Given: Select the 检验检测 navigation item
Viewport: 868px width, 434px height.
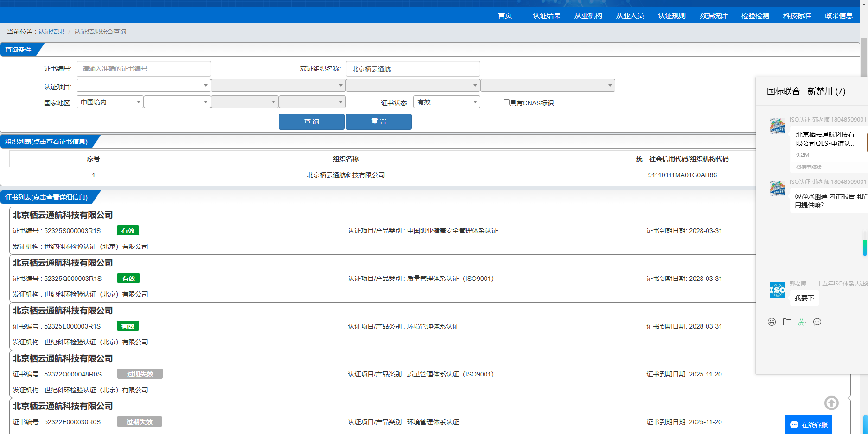Looking at the screenshot, I should [x=755, y=16].
